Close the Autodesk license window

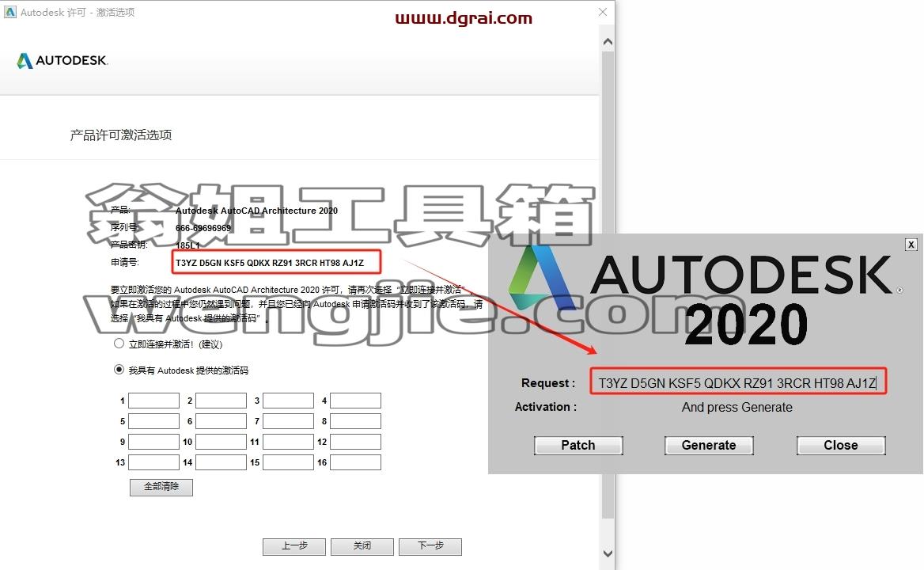(602, 12)
